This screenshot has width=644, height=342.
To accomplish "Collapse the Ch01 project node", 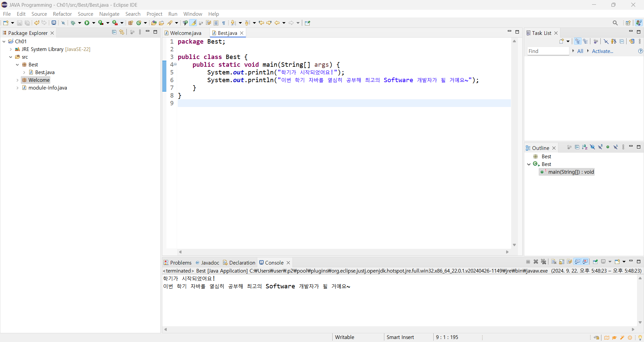I will pyautogui.click(x=4, y=41).
